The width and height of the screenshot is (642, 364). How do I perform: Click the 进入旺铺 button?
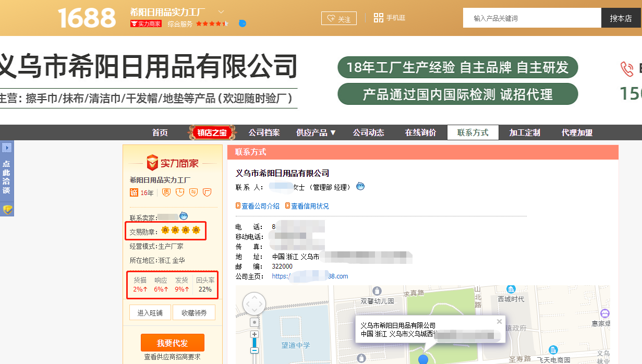click(150, 313)
